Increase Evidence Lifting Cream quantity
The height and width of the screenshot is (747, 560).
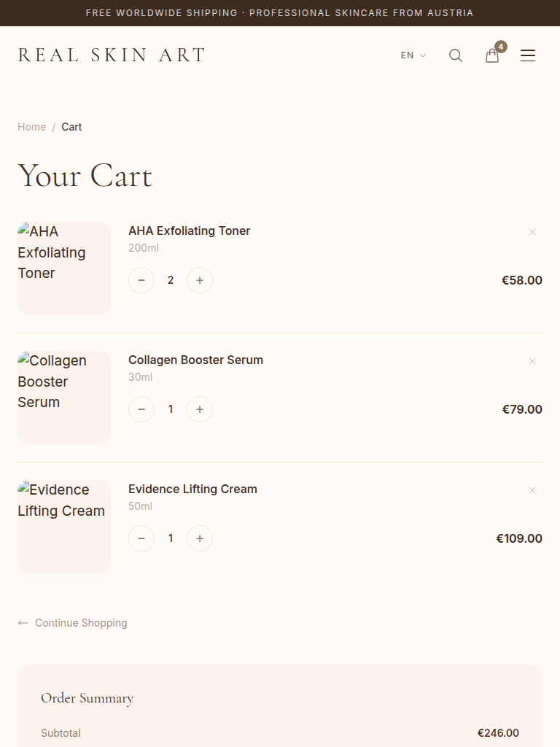[200, 538]
